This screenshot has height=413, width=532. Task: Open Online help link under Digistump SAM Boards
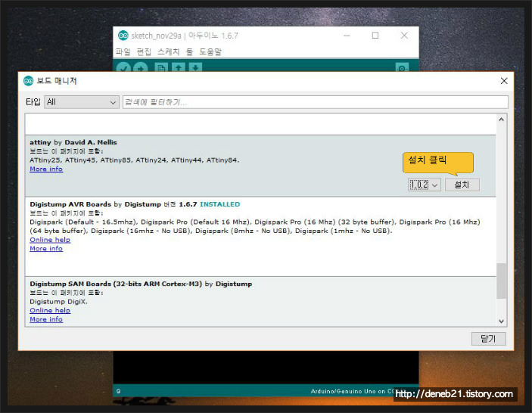pyautogui.click(x=50, y=310)
